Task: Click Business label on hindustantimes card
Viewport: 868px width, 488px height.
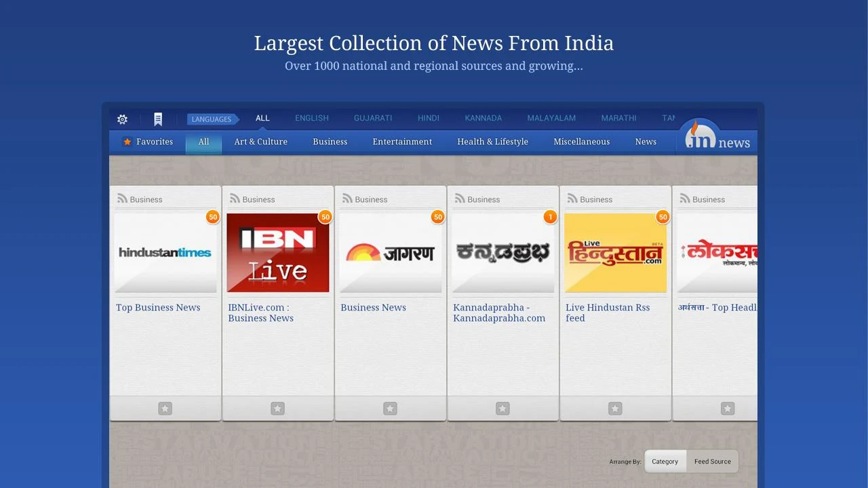Action: point(146,199)
